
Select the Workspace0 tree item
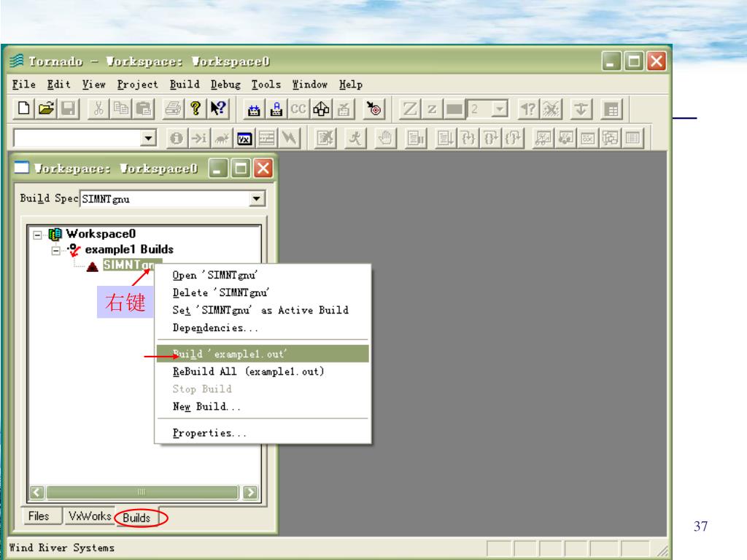pyautogui.click(x=101, y=234)
